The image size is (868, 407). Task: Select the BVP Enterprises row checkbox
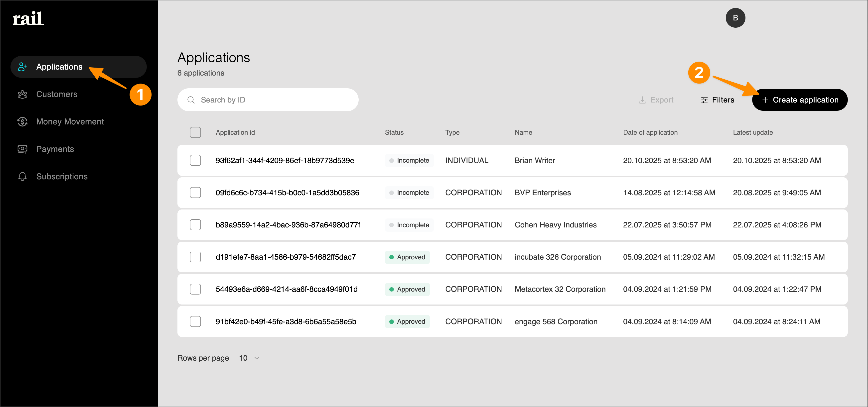pos(195,193)
